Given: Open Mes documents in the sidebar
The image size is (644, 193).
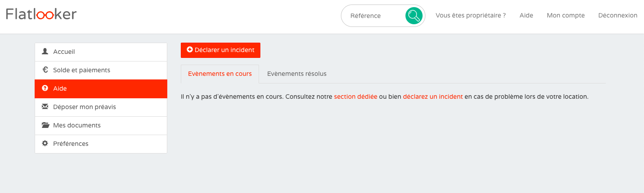Looking at the screenshot, I should 77,125.
